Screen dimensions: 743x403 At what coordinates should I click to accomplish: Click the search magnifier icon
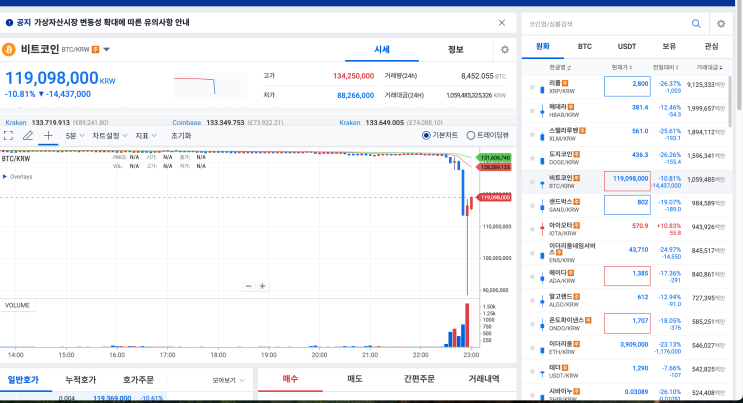(x=696, y=24)
